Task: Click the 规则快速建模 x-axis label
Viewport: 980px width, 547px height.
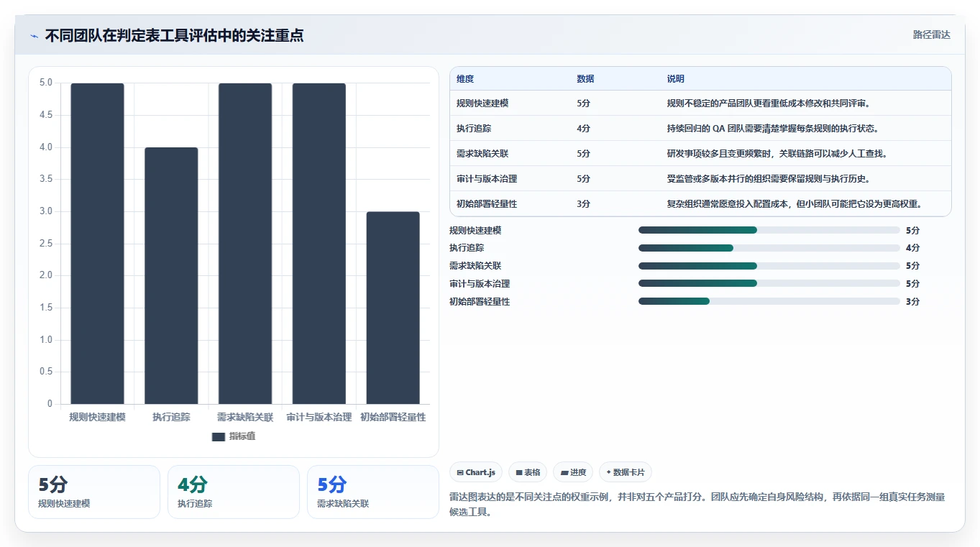Action: (97, 417)
